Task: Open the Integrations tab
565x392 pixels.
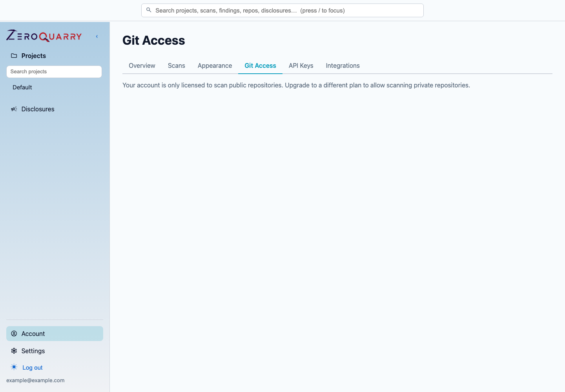Action: pos(343,66)
